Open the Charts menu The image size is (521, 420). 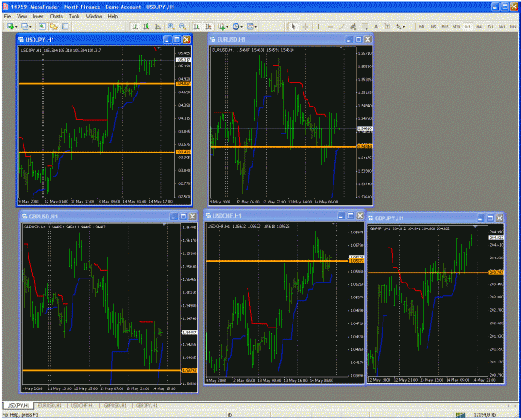tap(56, 16)
